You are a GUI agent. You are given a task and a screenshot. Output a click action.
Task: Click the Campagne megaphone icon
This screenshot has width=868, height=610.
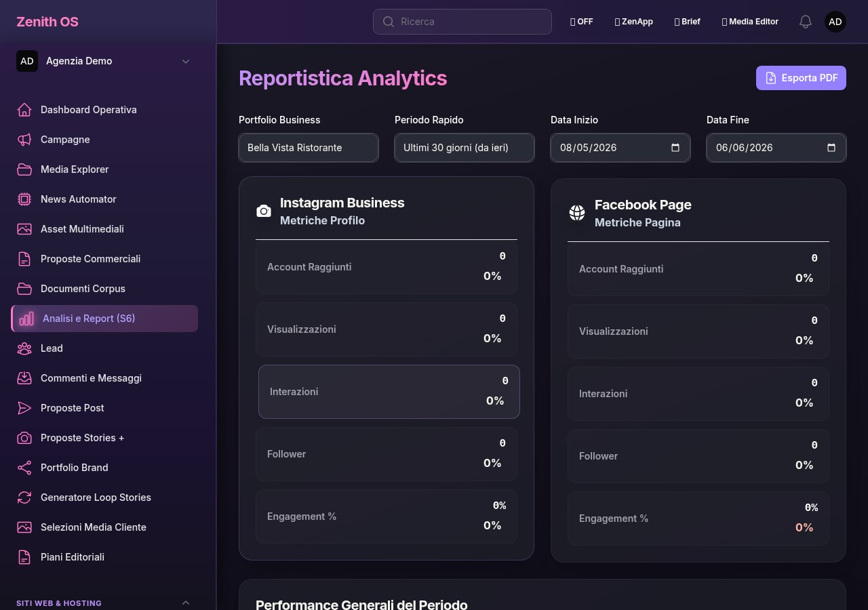coord(24,140)
